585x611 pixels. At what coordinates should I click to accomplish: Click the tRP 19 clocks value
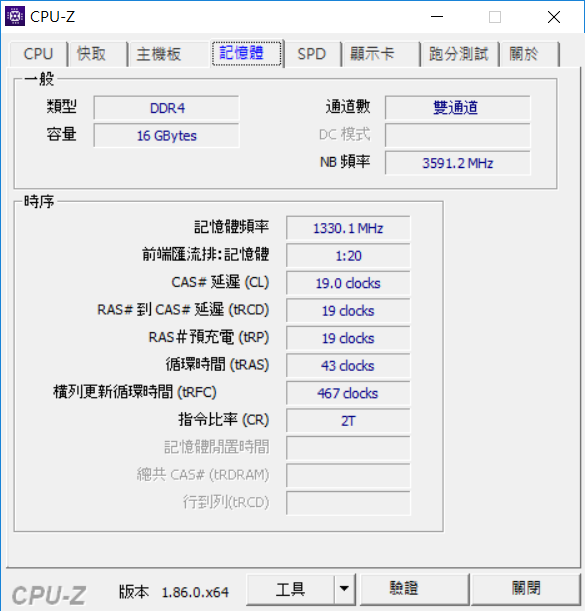(348, 338)
